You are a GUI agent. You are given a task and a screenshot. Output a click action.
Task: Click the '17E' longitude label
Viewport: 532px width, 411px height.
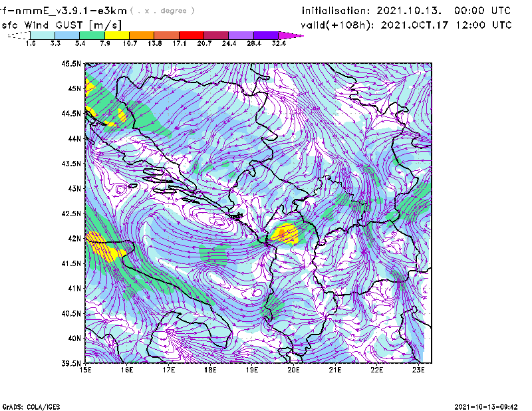[x=169, y=370]
